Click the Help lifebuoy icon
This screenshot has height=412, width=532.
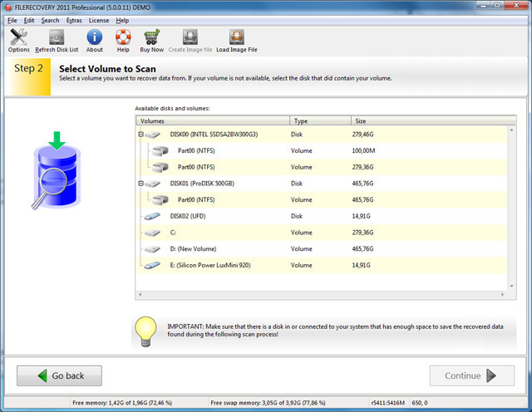coord(123,37)
